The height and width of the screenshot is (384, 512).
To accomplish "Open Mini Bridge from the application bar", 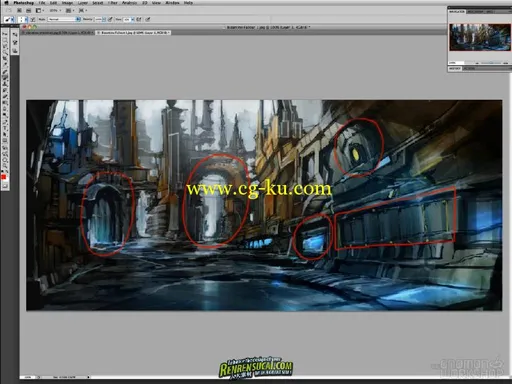I will (x=28, y=10).
